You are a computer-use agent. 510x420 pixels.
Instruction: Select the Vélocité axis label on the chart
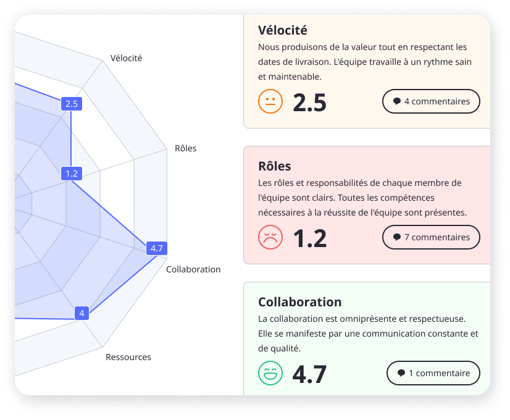pyautogui.click(x=126, y=58)
